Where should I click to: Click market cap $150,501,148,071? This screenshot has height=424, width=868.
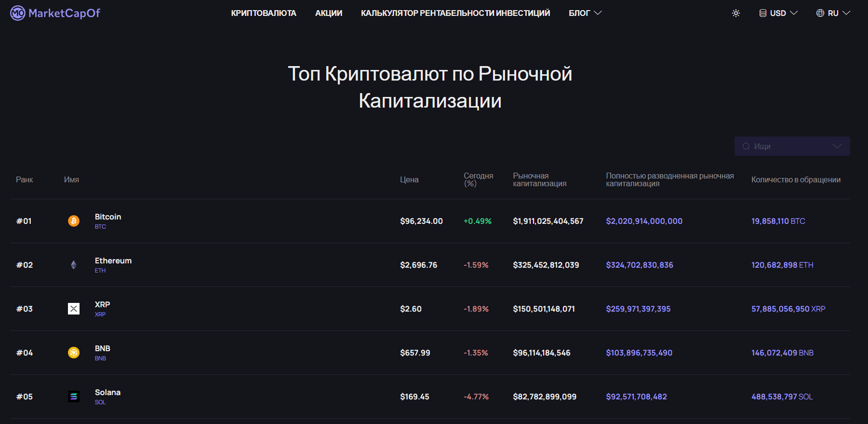click(x=544, y=309)
